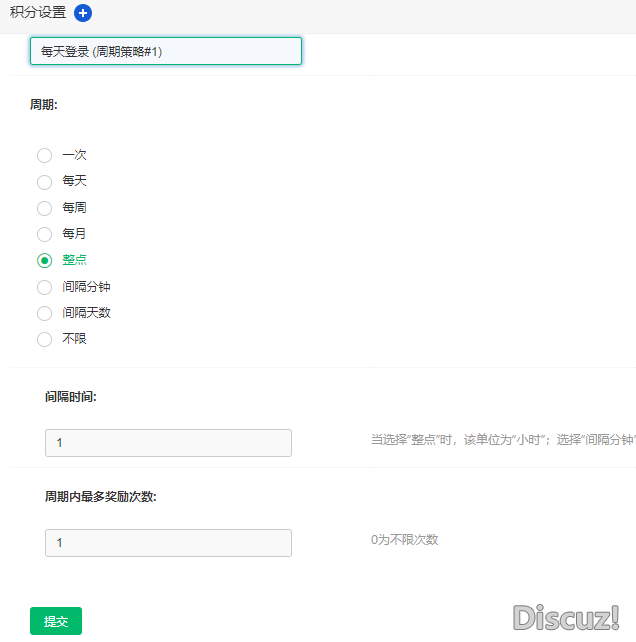The image size is (636, 642).
Task: Choose the 每月 period radio button
Action: (44, 234)
